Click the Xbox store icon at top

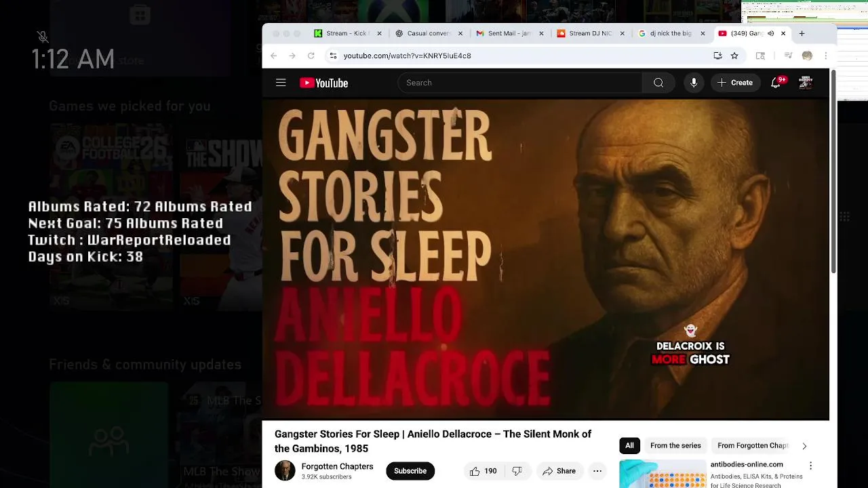(140, 16)
